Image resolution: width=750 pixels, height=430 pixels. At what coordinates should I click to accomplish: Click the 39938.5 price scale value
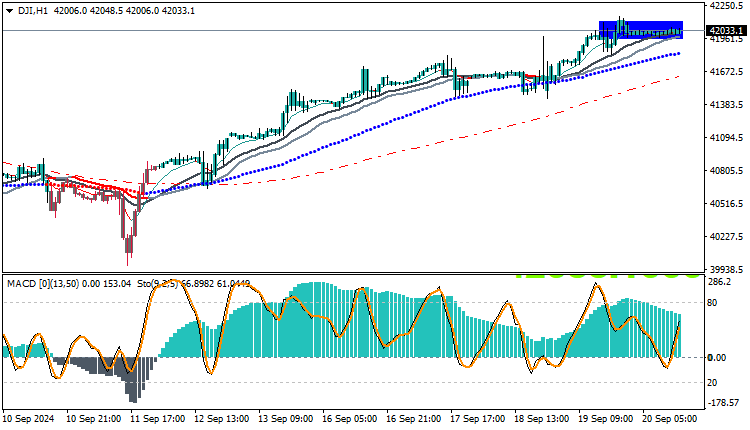[726, 270]
